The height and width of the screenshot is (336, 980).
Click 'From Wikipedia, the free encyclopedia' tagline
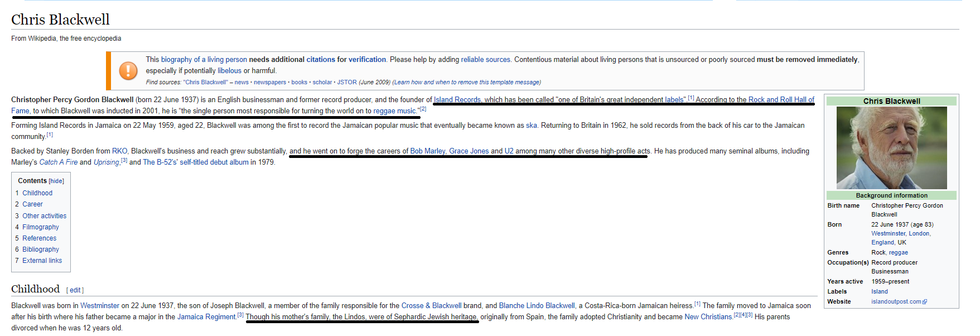tap(66, 39)
